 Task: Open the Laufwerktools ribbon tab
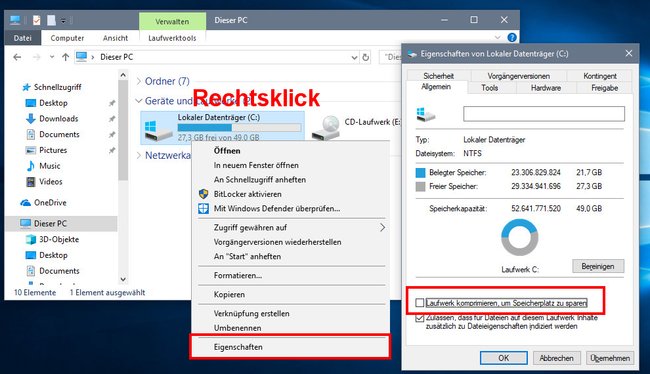(172, 38)
